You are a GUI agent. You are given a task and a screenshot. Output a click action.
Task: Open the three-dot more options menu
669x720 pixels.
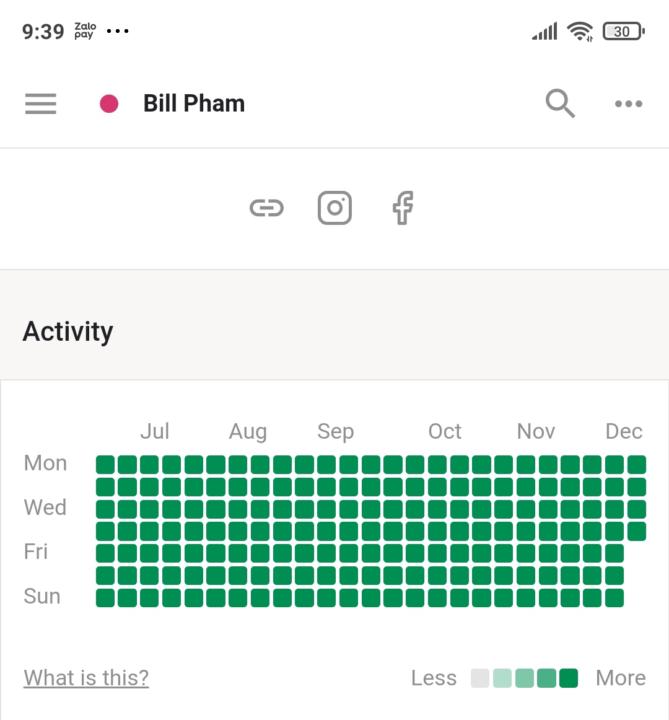tap(628, 104)
